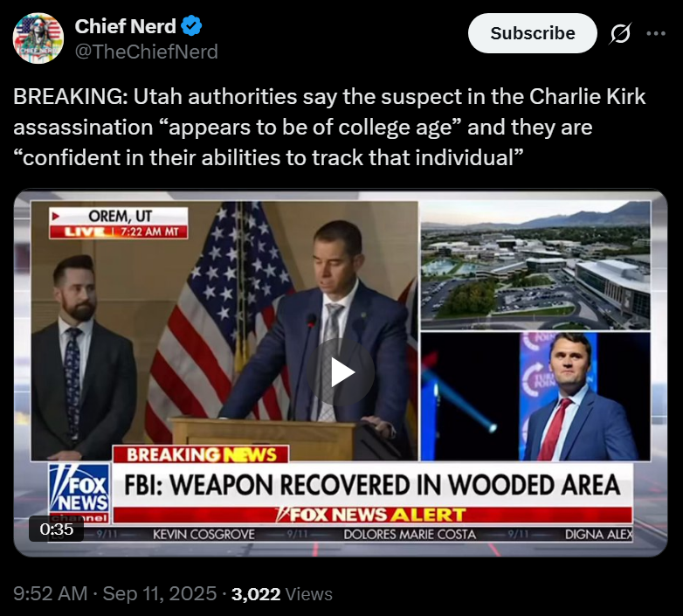Click the aerial campus view inset
683x616 pixels.
click(535, 266)
